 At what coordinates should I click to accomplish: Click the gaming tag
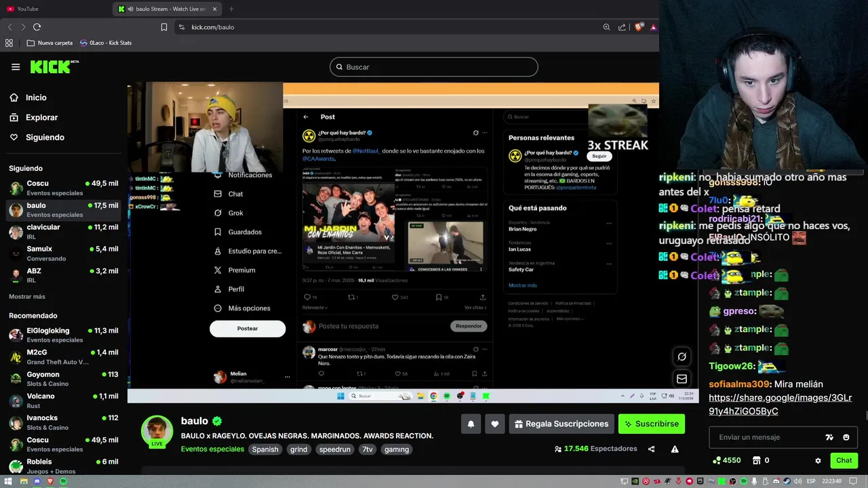pos(397,449)
